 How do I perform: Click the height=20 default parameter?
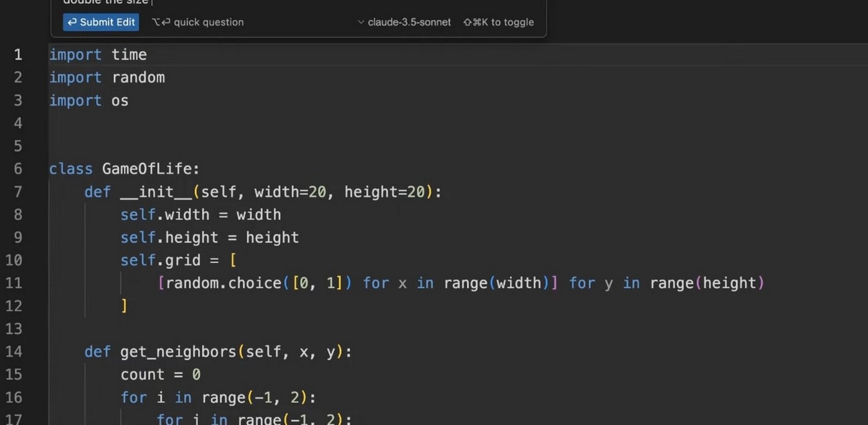pyautogui.click(x=384, y=192)
